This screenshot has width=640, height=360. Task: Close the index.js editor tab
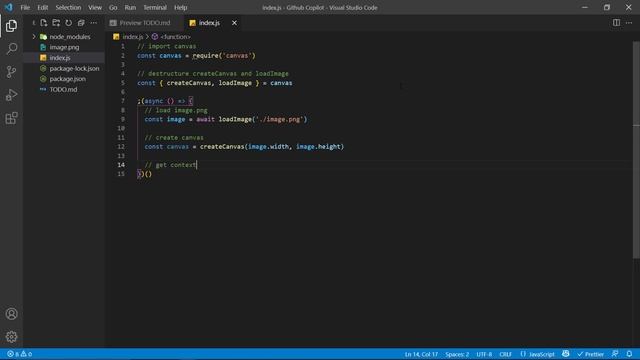pyautogui.click(x=234, y=23)
